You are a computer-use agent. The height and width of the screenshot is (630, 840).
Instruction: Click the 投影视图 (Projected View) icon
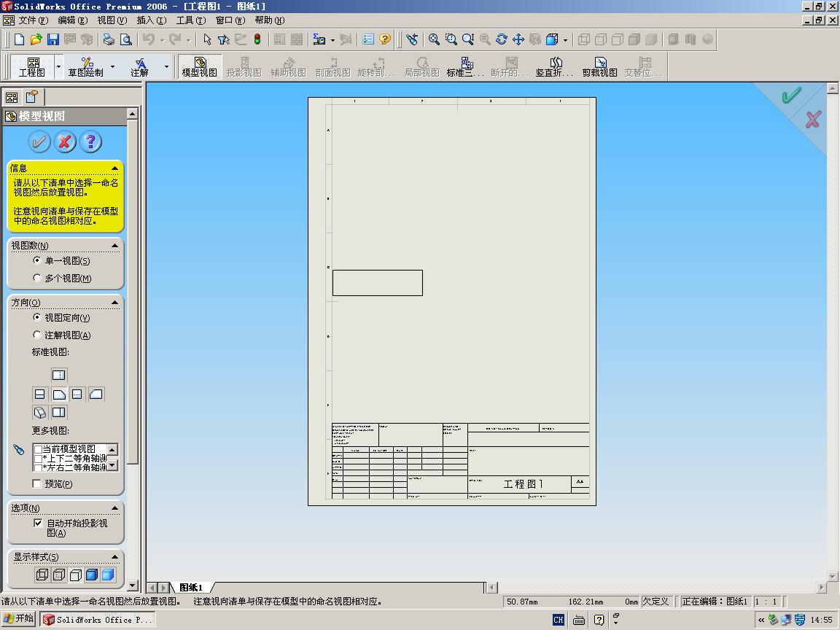[244, 66]
